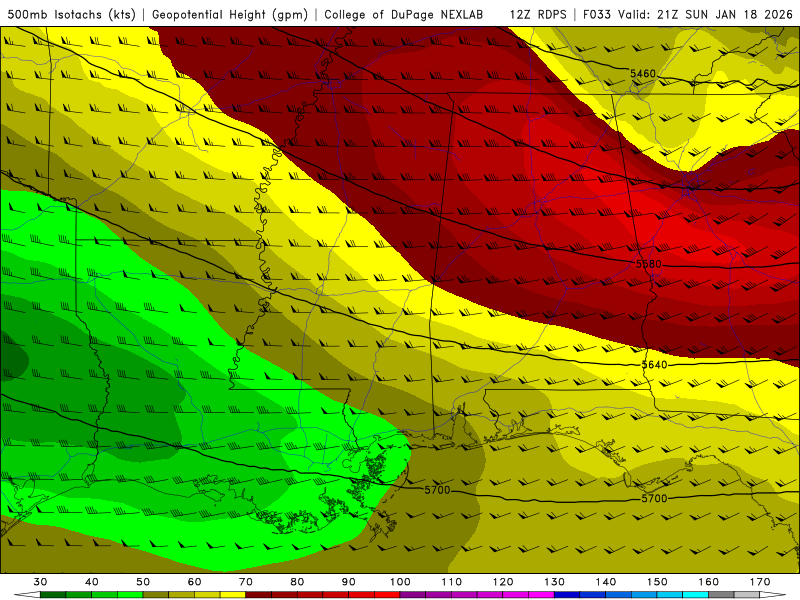
Task: Click the 60 value on the color scale
Action: tap(194, 582)
